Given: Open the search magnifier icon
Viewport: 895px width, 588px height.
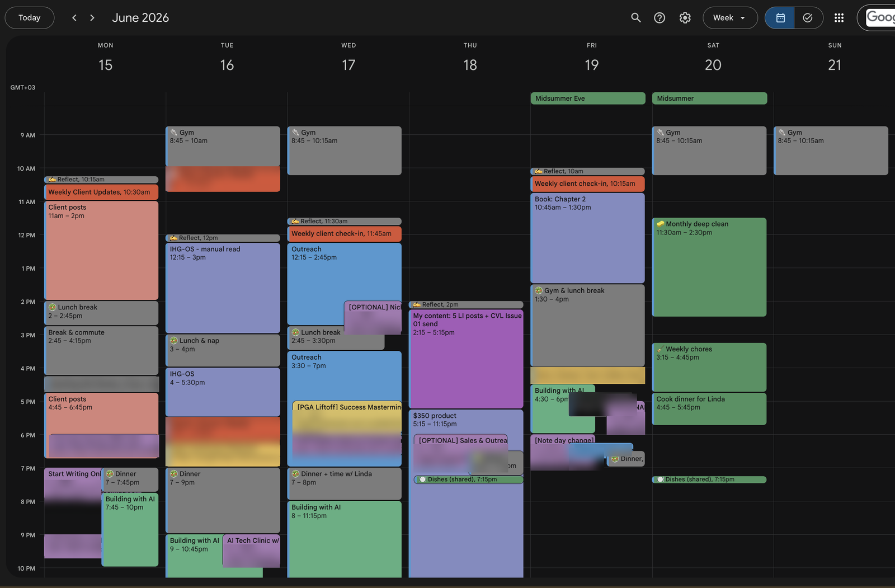Looking at the screenshot, I should (x=635, y=18).
